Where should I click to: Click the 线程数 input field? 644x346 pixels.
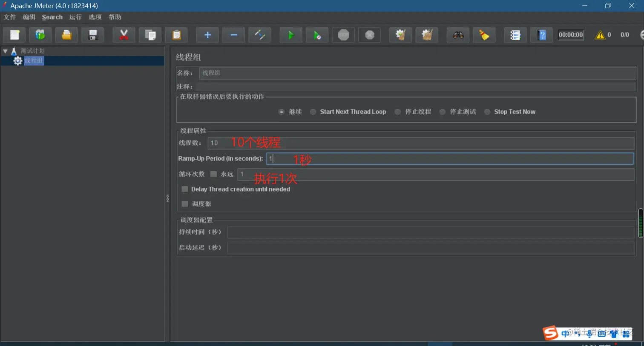coord(421,143)
